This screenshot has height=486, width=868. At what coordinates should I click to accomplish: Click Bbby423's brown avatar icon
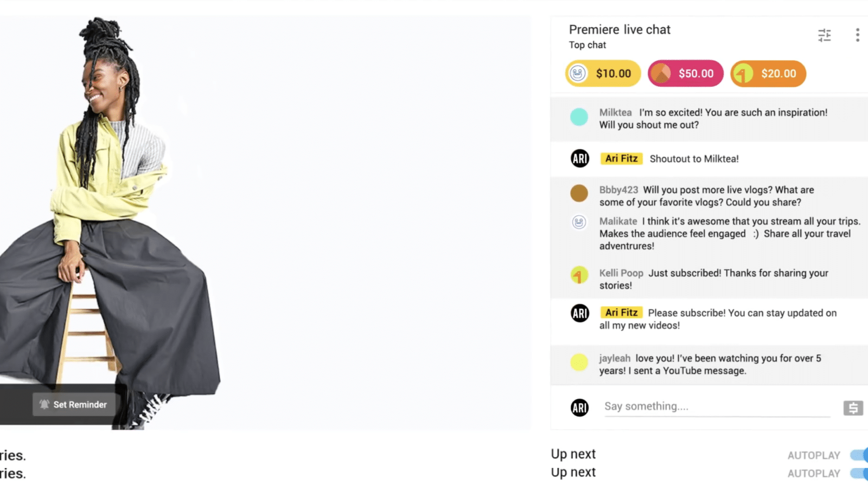pos(579,193)
